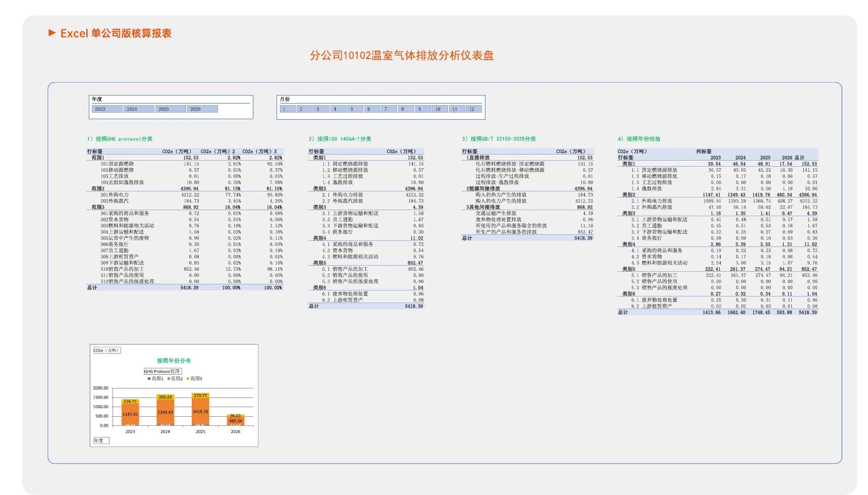Filter by year 2024 in 年度 slicer
Image resolution: width=868 pixels, height=495 pixels.
[139, 109]
